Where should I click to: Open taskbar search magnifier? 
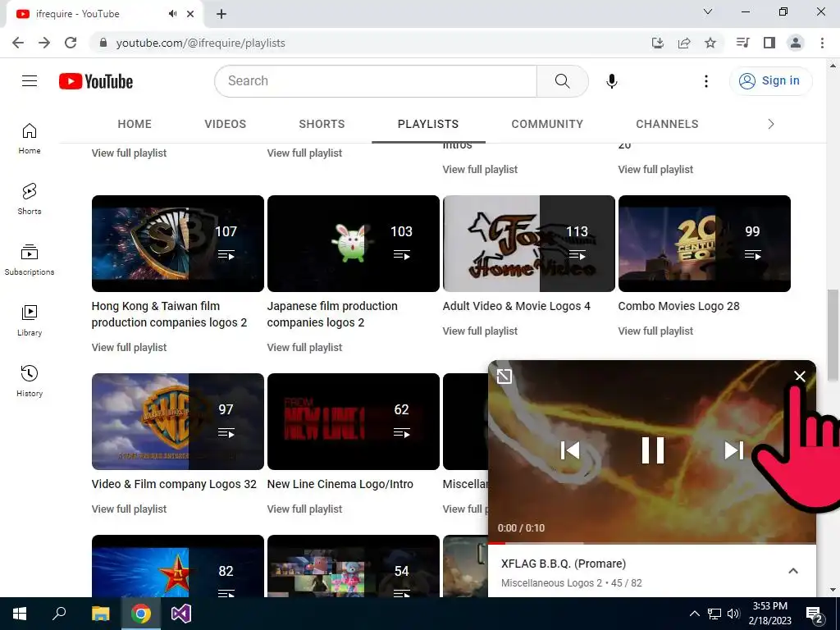59,614
